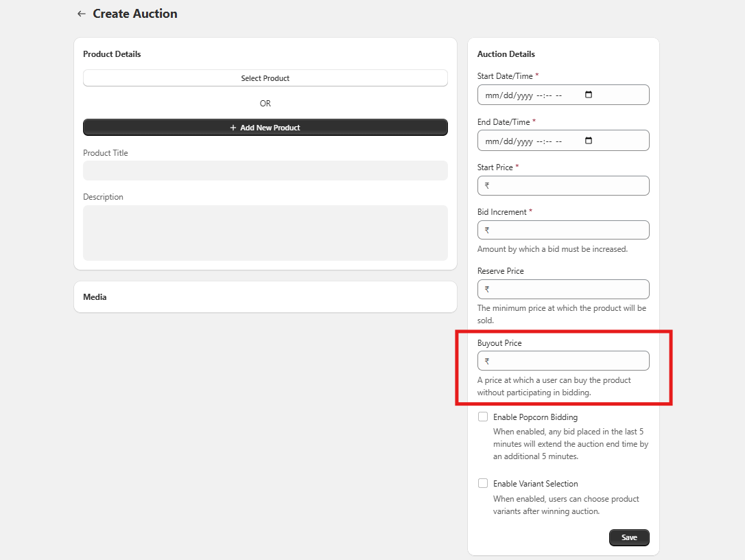This screenshot has height=560, width=745.
Task: Enable the Popcorn Bidding checkbox
Action: tap(483, 417)
